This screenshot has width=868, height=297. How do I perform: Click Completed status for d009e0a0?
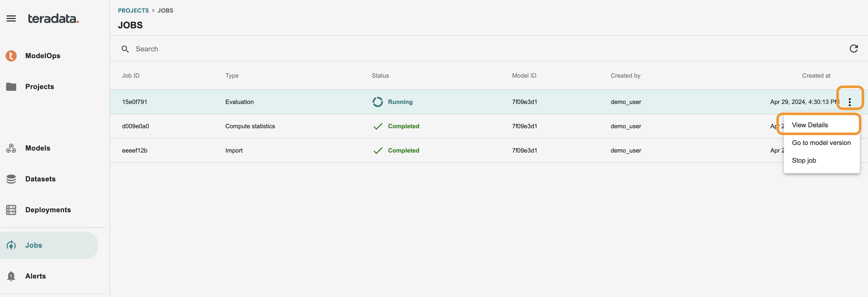pyautogui.click(x=403, y=126)
